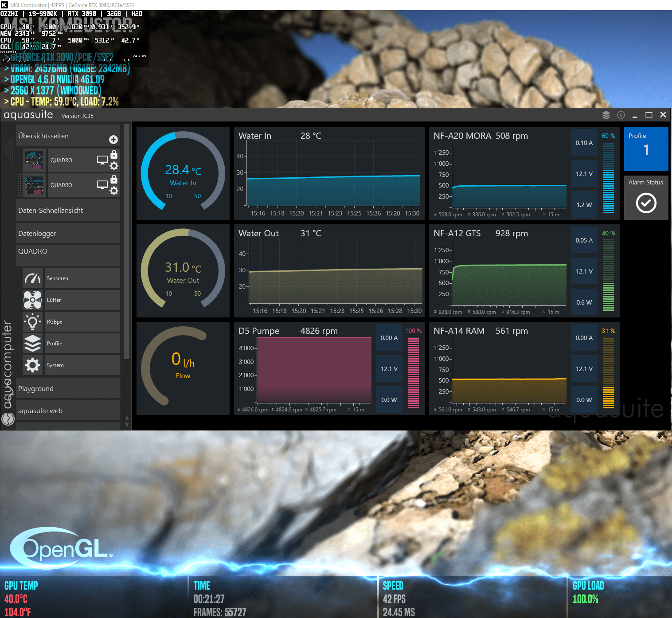
Task: Click NF-A12 GTS 928 rpm reading
Action: (x=512, y=233)
